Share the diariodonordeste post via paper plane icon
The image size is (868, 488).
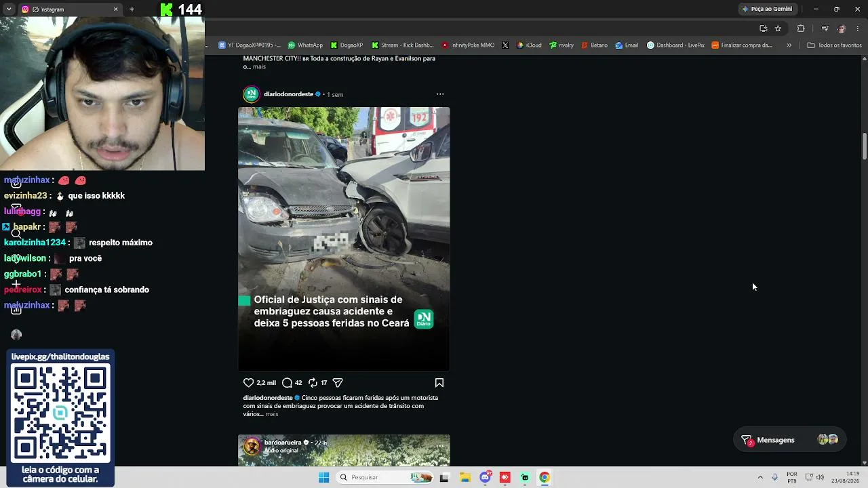pos(338,382)
